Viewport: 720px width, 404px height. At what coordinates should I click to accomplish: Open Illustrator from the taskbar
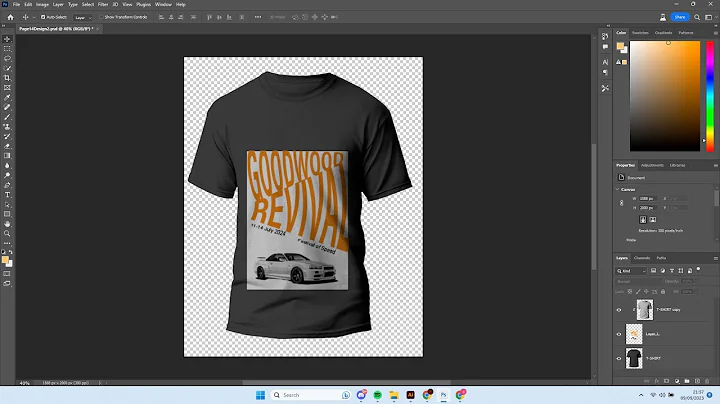411,395
